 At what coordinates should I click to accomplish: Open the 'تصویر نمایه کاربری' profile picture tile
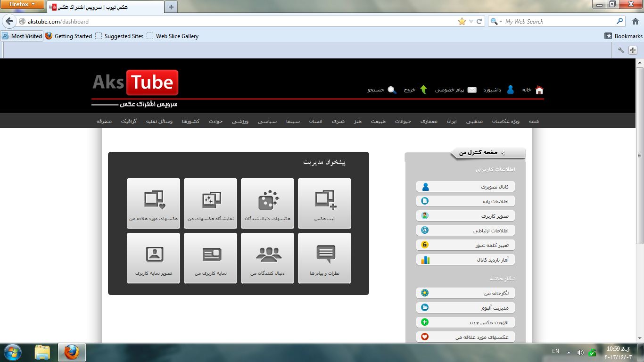pos(153,258)
